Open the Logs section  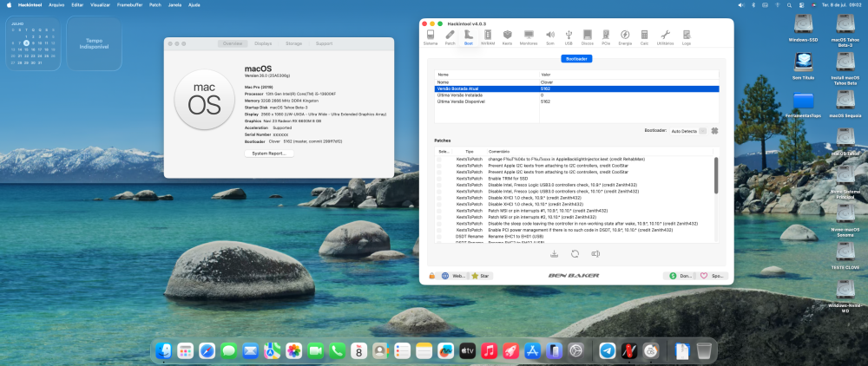pos(687,37)
